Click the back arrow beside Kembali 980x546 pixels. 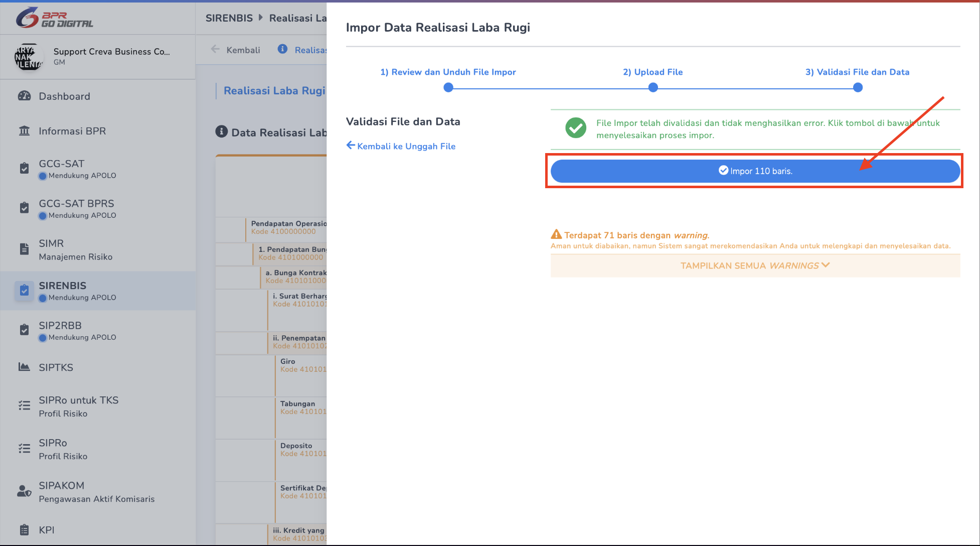(x=215, y=49)
